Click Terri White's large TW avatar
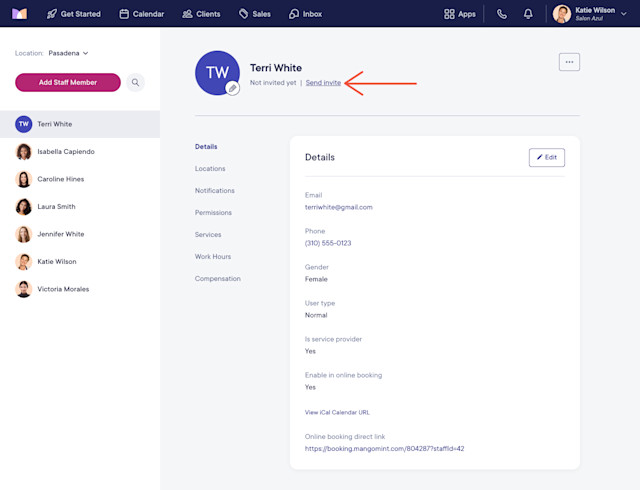The image size is (640, 490). coord(217,73)
